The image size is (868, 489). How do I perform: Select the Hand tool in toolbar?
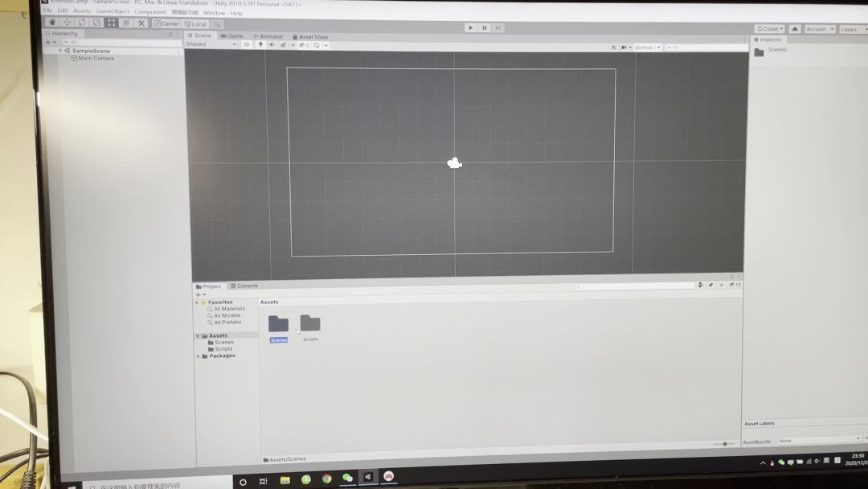[x=52, y=23]
